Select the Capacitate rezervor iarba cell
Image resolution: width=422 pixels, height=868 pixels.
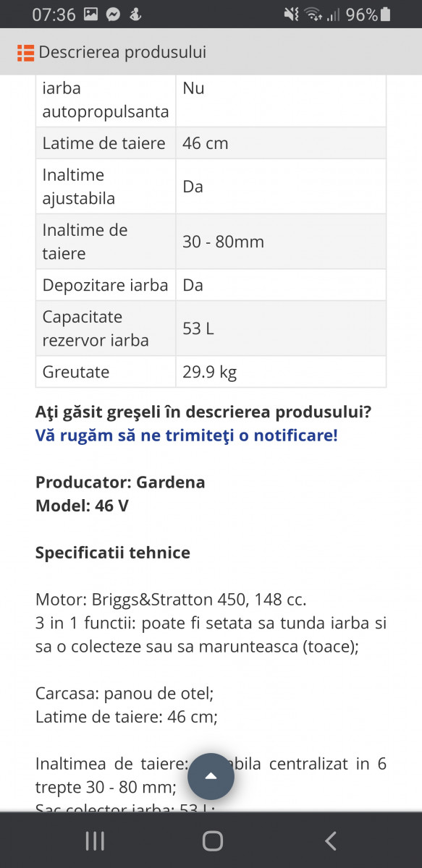tap(106, 328)
